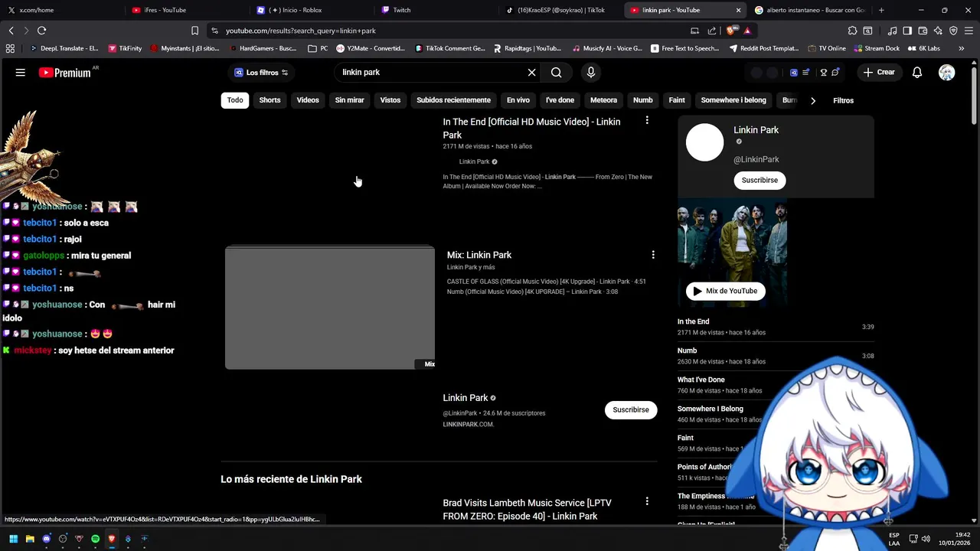Select the Meteora chip
The height and width of the screenshot is (551, 980).
603,100
